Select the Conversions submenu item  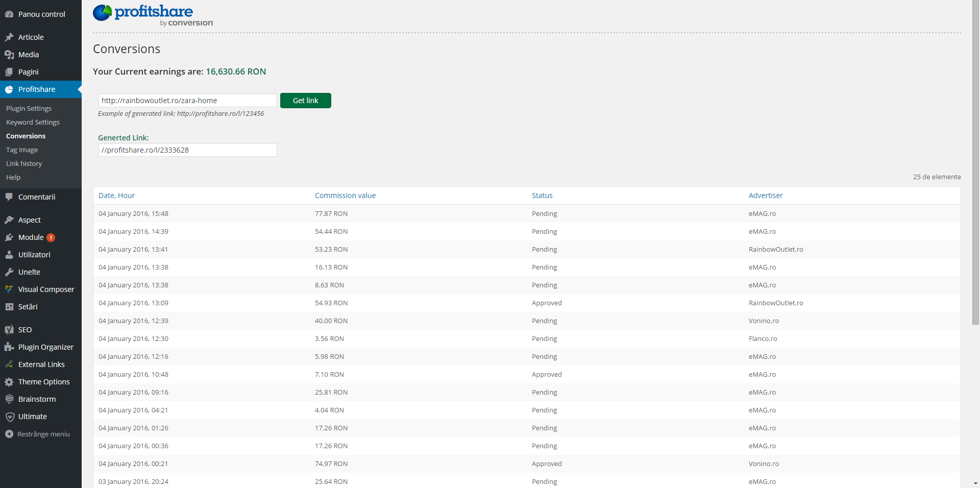(26, 136)
